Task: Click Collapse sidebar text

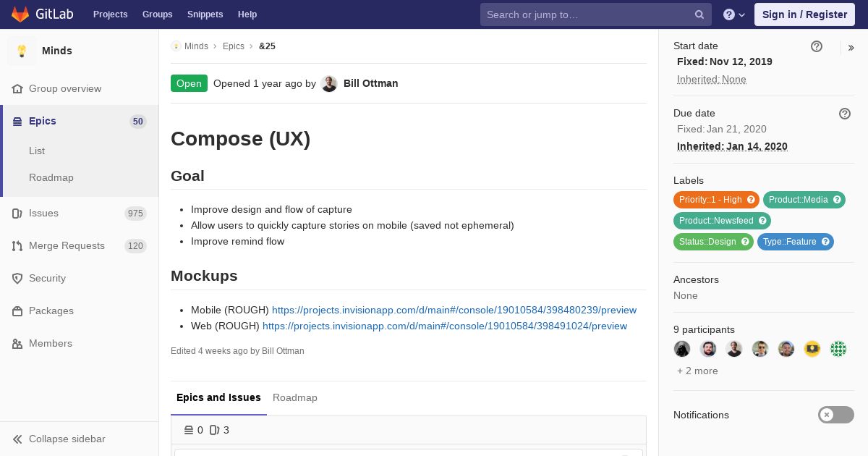Action: [x=67, y=439]
